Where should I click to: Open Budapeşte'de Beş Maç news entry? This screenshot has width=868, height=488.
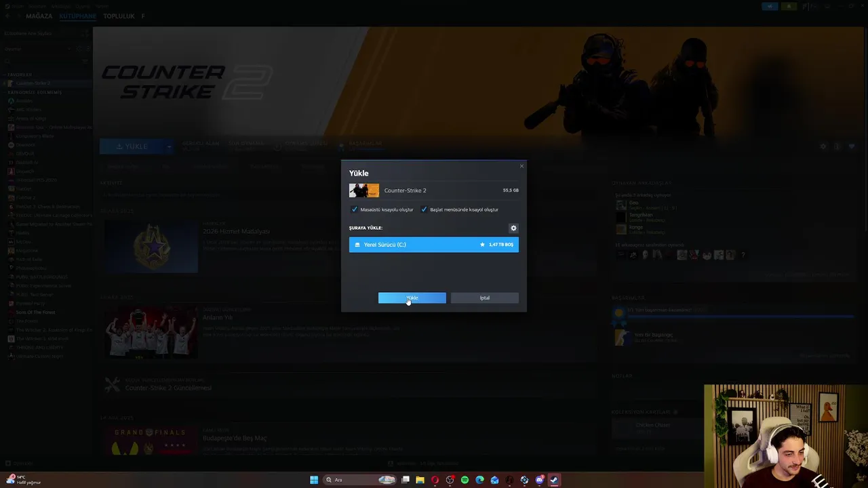(235, 439)
